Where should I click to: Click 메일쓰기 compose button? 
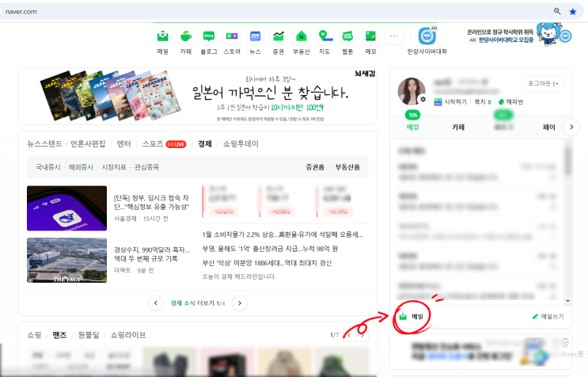coord(548,317)
